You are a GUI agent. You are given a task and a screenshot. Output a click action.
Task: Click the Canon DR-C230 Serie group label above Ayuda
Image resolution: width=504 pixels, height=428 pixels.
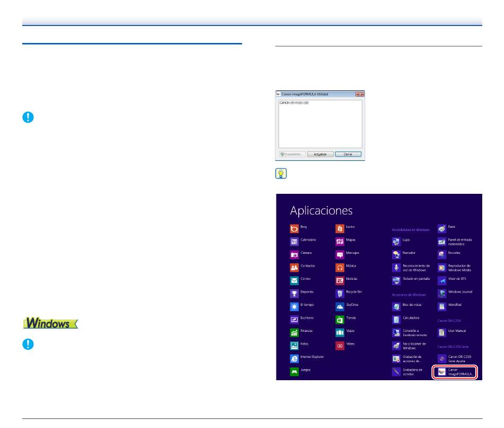tap(453, 347)
